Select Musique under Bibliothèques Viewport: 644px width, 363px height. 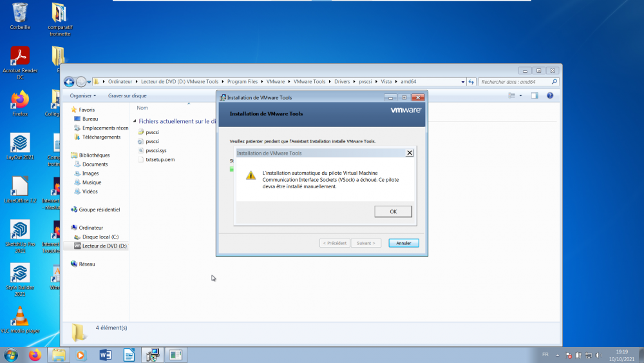click(88, 182)
